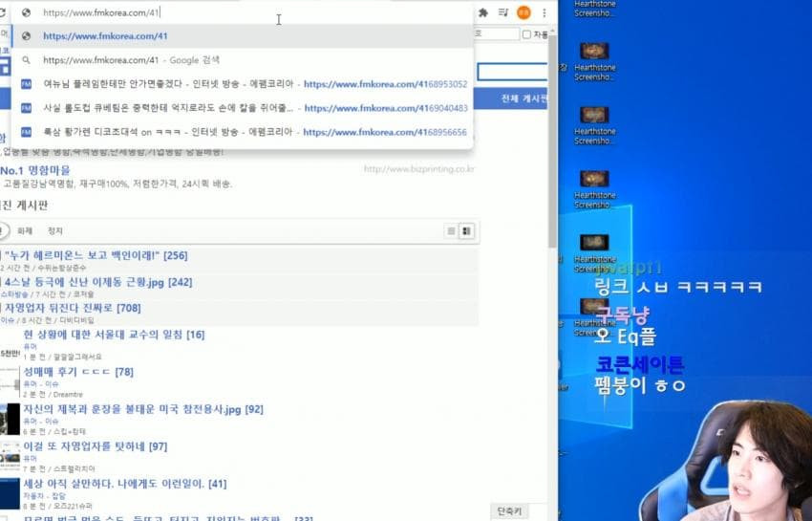The height and width of the screenshot is (521, 812).
Task: Choose the Google 검색 suggestion row
Action: point(243,60)
